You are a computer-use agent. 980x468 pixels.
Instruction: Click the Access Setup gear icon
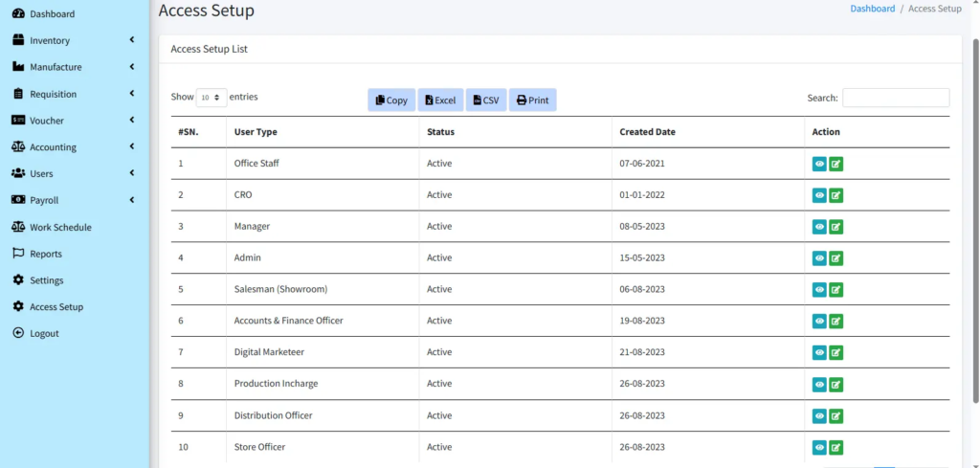coord(18,307)
